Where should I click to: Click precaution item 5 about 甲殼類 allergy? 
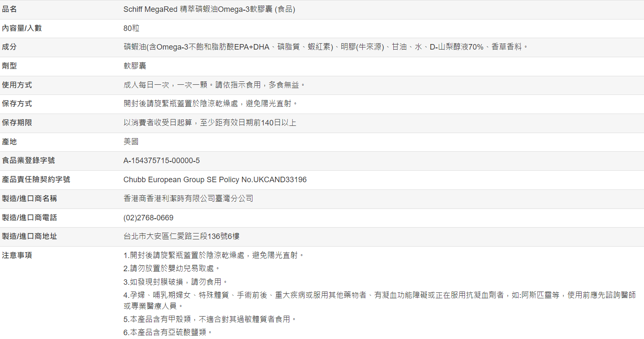210,319
